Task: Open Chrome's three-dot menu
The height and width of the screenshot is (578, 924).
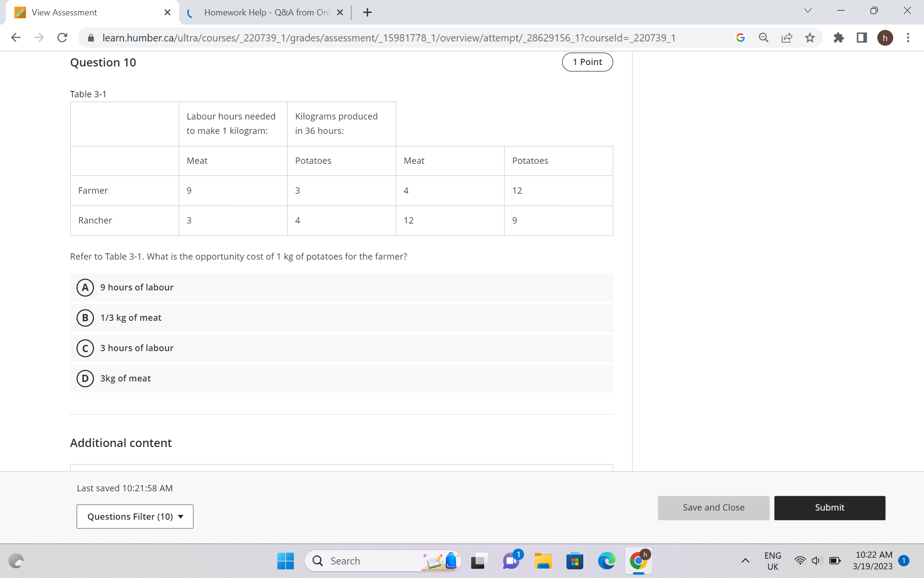Action: [908, 38]
